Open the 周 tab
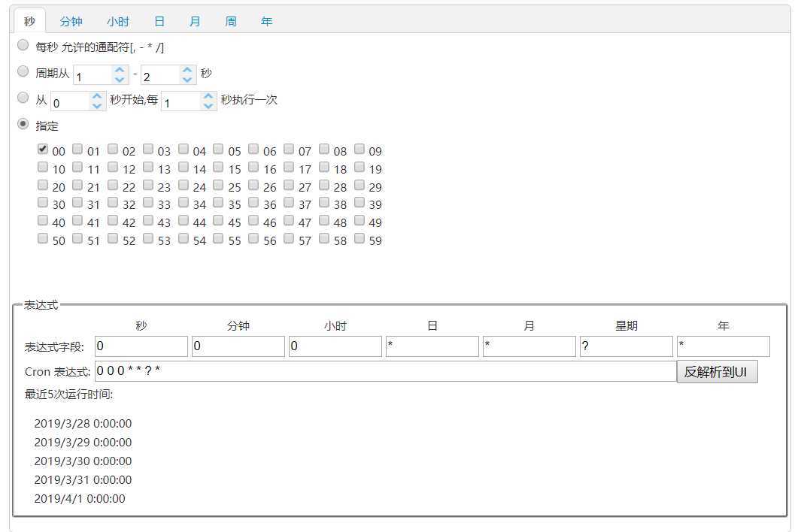Image resolution: width=801 pixels, height=532 pixels. (x=231, y=22)
